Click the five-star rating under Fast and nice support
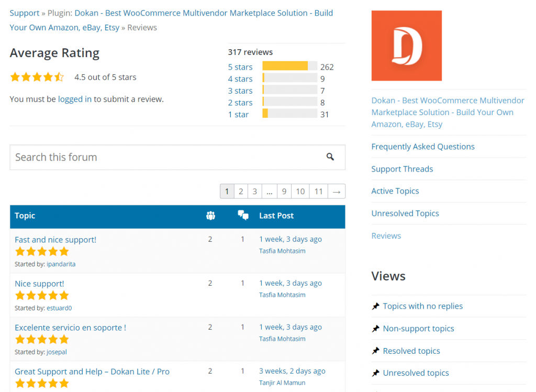 coord(42,252)
